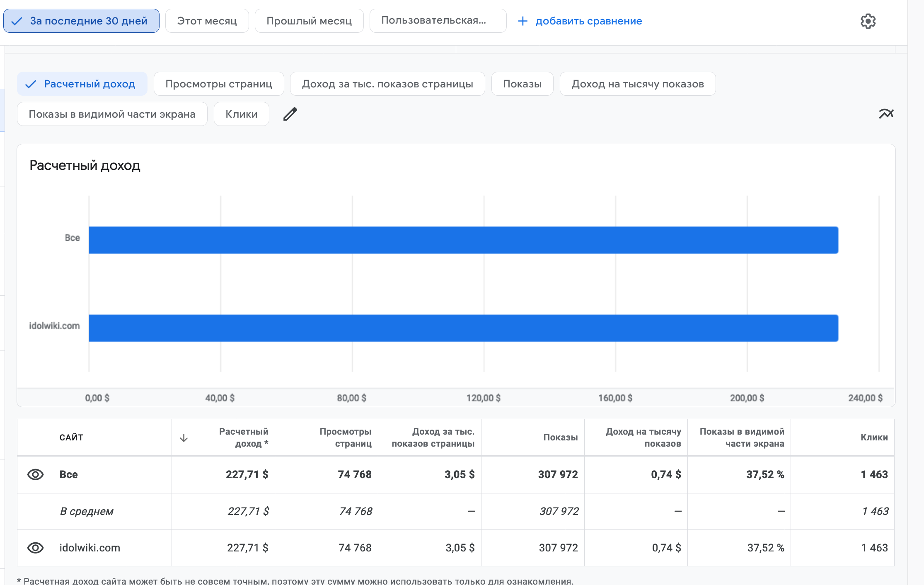The image size is (924, 585).
Task: Switch chart type with trend line icon
Action: pyautogui.click(x=886, y=114)
